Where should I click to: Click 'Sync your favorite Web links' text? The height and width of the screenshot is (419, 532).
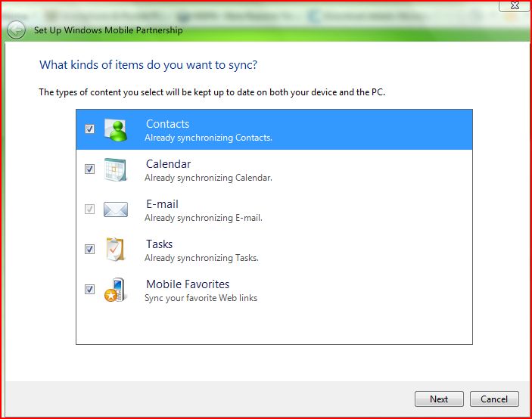[x=201, y=298]
